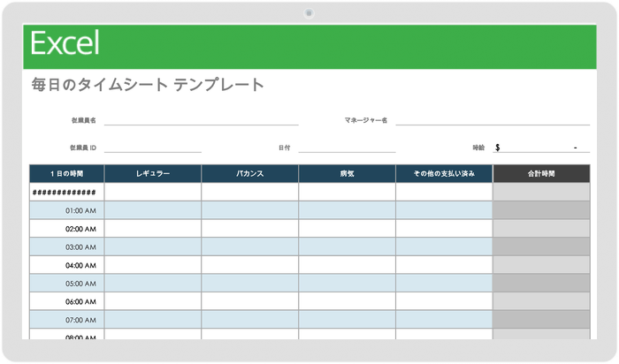This screenshot has width=619, height=364.
Task: Select レギュラー cell in 05:00 AM row
Action: 153,283
